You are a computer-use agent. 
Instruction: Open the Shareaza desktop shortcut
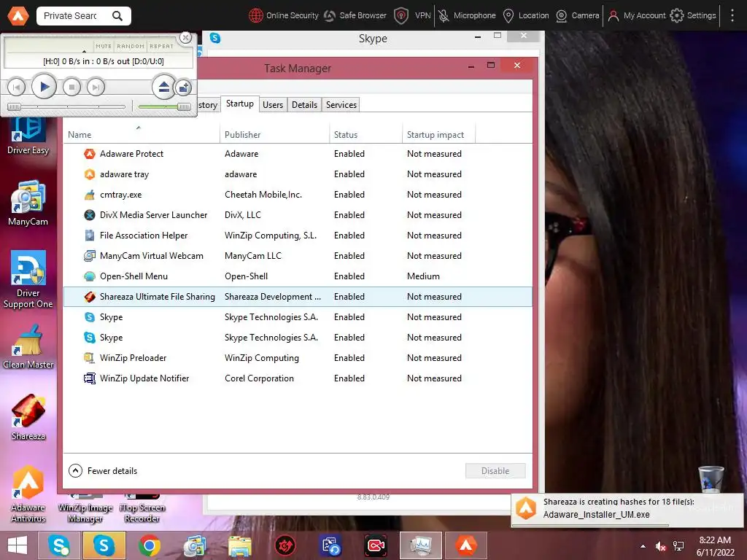28,417
